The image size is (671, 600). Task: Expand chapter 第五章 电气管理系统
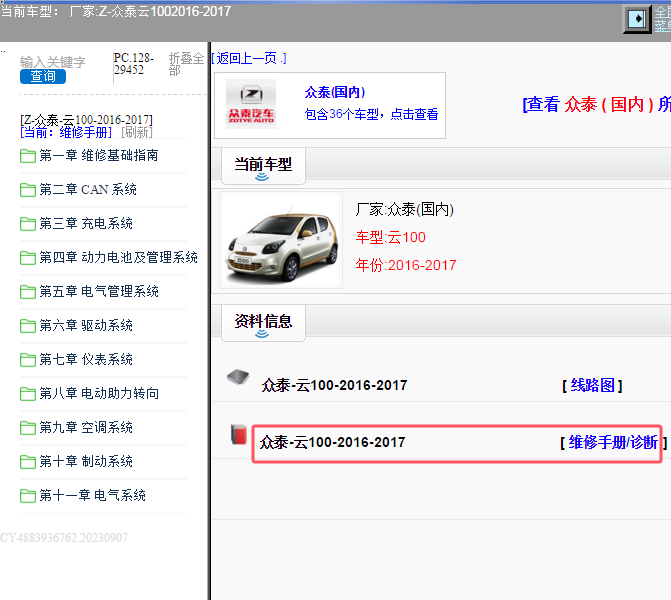99,291
